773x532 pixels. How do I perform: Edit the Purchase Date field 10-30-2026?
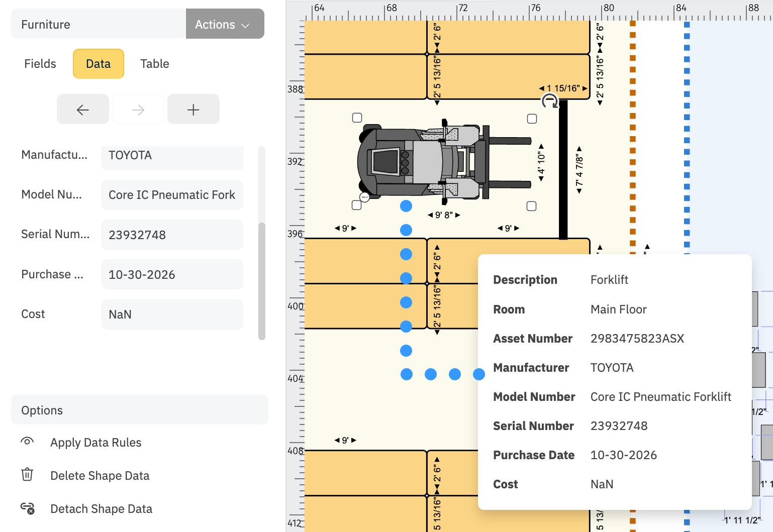coord(172,275)
